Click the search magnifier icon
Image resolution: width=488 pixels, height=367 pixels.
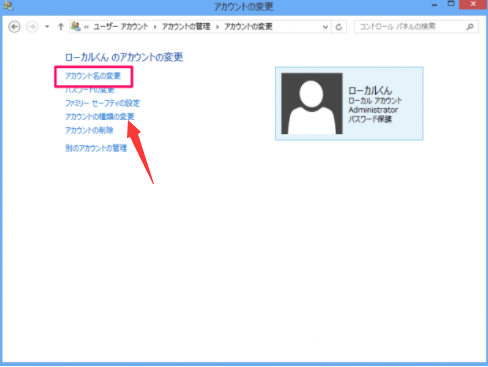[470, 27]
